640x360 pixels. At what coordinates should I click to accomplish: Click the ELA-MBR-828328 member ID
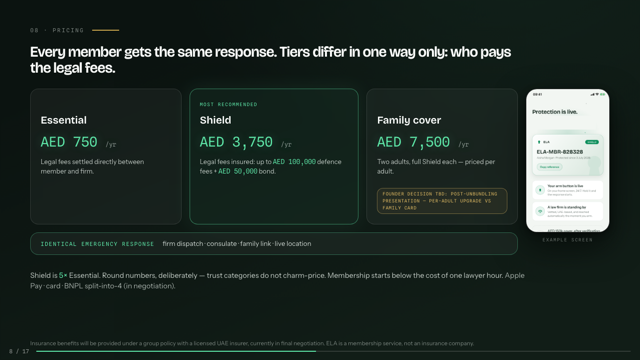click(560, 152)
